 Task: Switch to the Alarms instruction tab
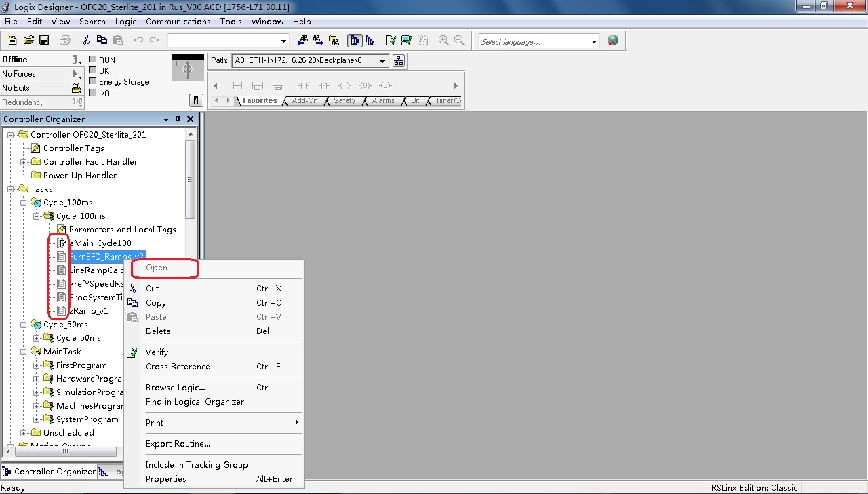click(x=383, y=100)
